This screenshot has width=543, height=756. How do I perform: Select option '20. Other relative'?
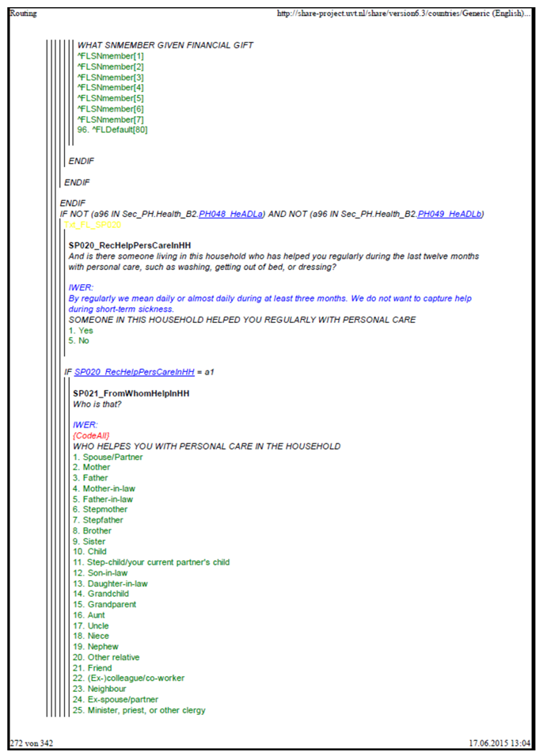pos(106,657)
